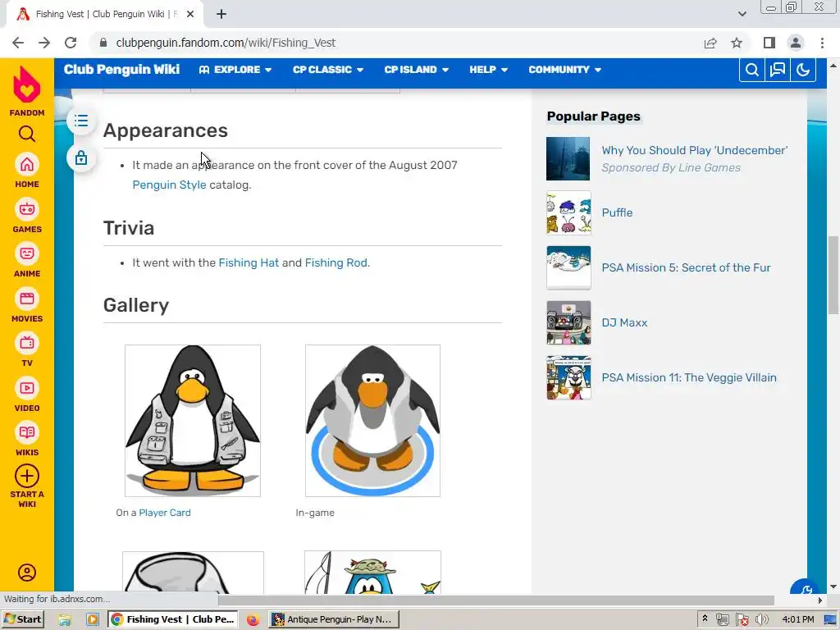The image size is (840, 630).
Task: Open the Windows Start button
Action: pos(22,619)
